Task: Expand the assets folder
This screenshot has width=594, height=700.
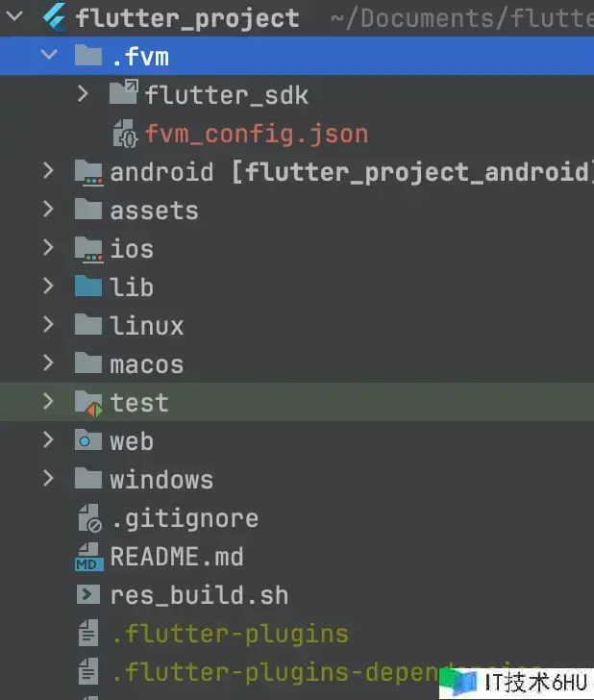Action: [x=48, y=210]
